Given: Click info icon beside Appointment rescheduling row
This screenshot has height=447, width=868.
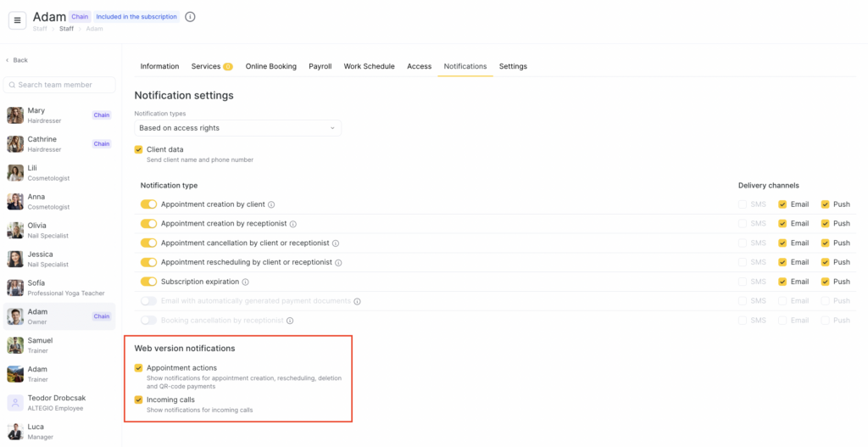Looking at the screenshot, I should (x=339, y=263).
